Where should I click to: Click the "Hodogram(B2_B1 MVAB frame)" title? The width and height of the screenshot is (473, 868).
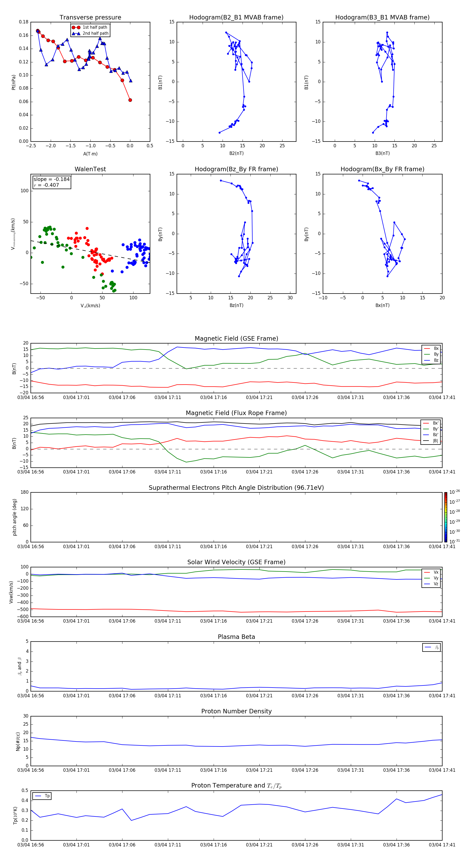236,18
